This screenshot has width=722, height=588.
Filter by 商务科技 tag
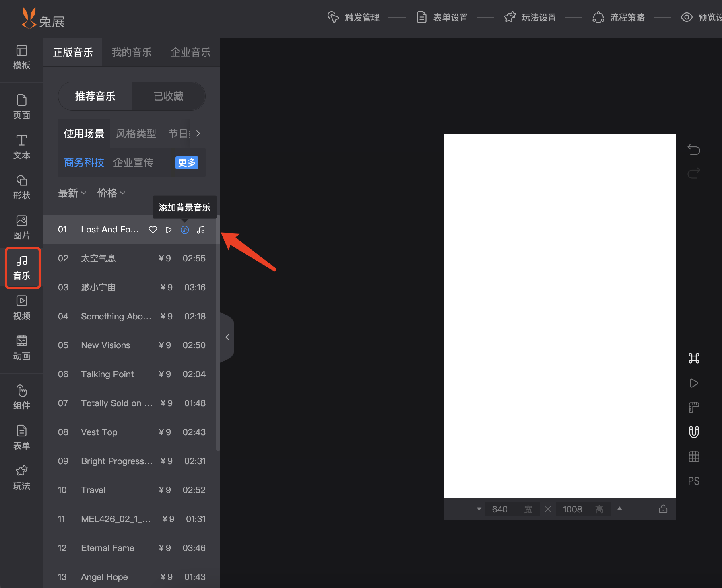pos(84,162)
